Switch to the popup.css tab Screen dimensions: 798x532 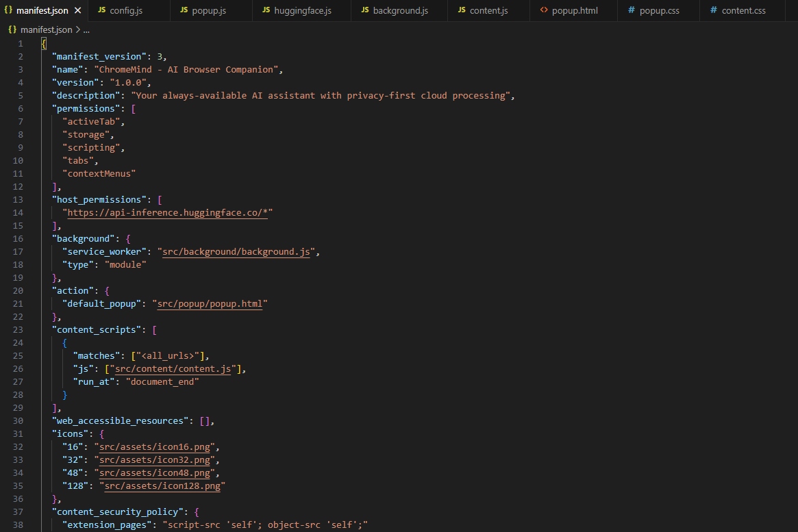pos(658,10)
